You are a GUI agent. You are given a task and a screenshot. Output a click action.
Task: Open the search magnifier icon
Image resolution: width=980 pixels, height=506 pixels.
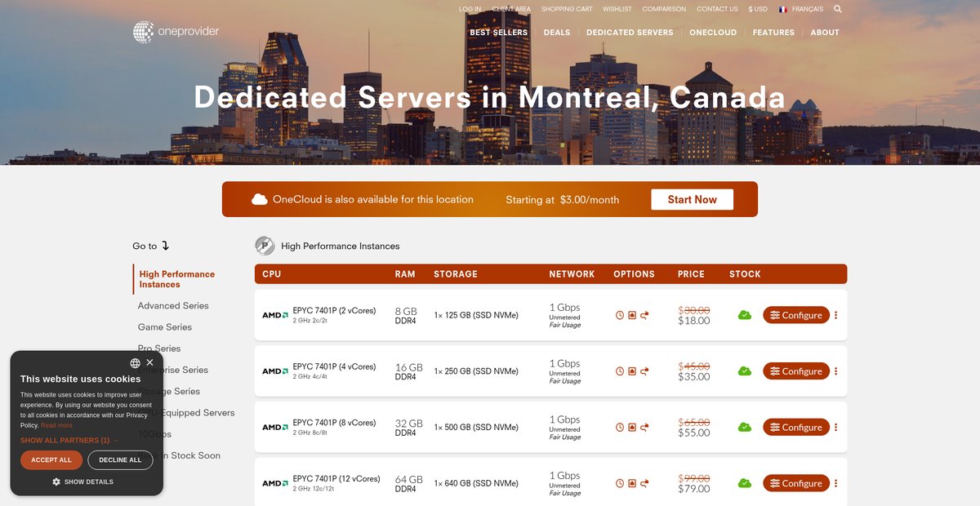click(838, 9)
